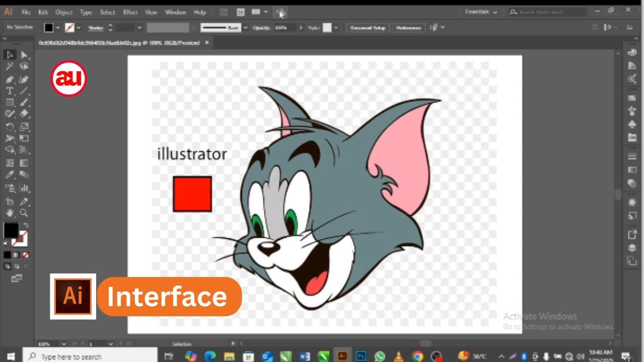Open the Essentials workspace dropdown
Image resolution: width=644 pixels, height=362 pixels.
click(481, 12)
